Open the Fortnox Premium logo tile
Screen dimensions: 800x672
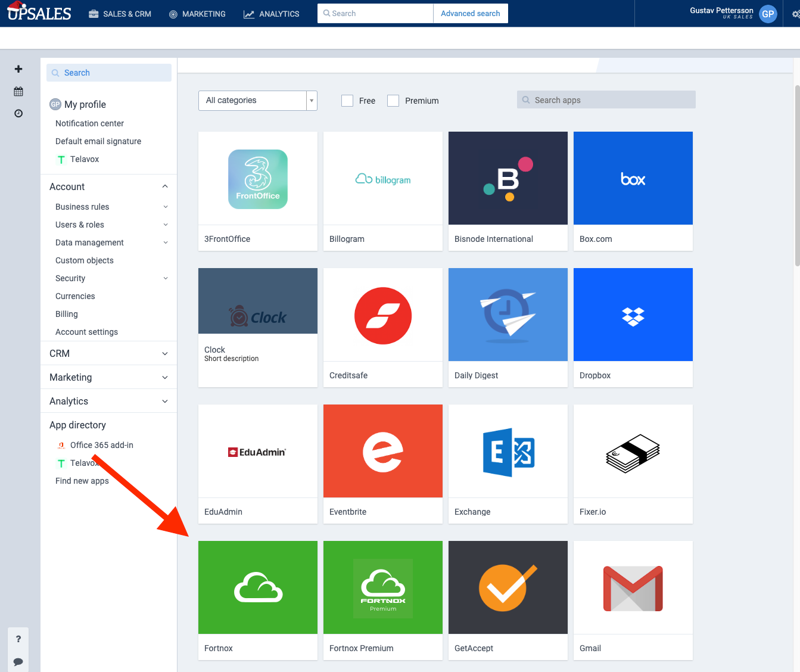click(x=383, y=587)
